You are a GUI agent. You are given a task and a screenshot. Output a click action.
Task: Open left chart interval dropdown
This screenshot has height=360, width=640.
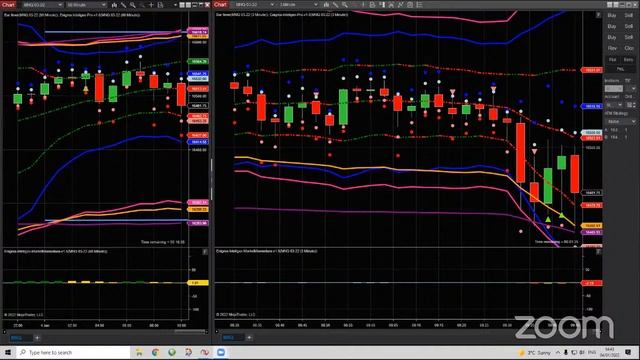(x=86, y=5)
